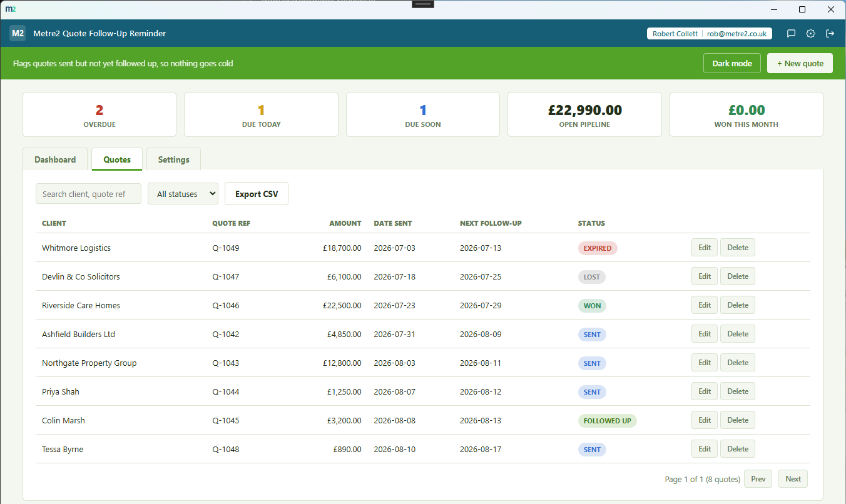
Task: Click the M2 app logo badge
Action: click(x=18, y=33)
